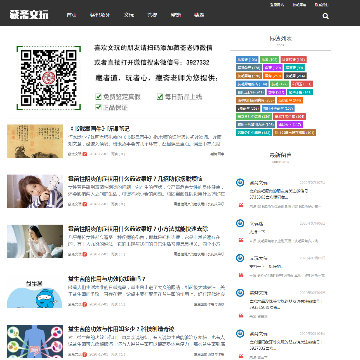The height and width of the screenshot is (360, 360).
Task: Click the fifth blue commenter avatar in sidebar
Action: pyautogui.click(x=240, y=333)
